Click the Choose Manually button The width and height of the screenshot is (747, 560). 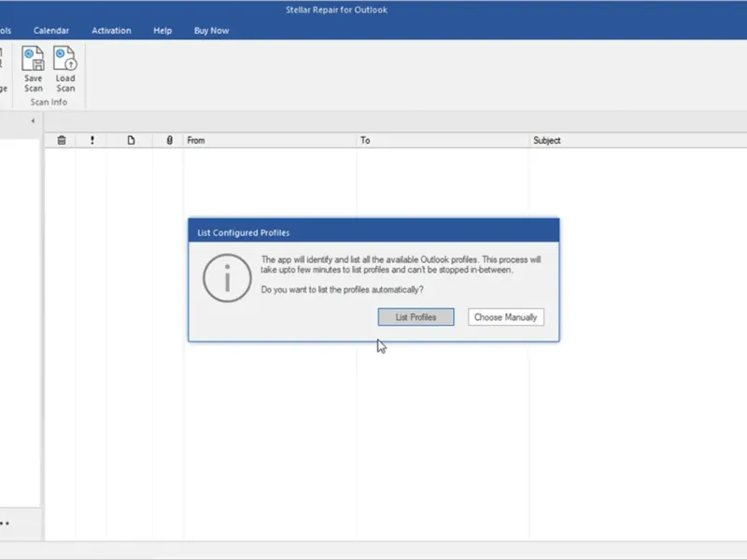tap(505, 317)
